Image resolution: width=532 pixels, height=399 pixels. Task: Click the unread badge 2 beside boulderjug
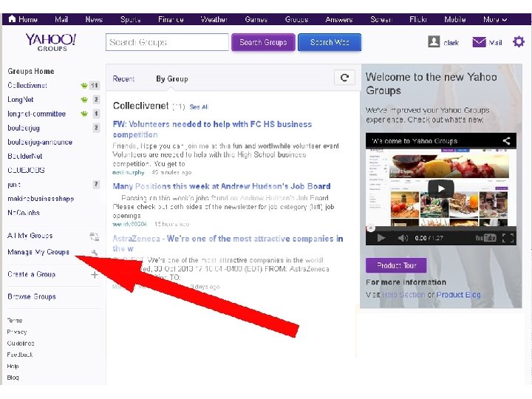click(x=96, y=128)
